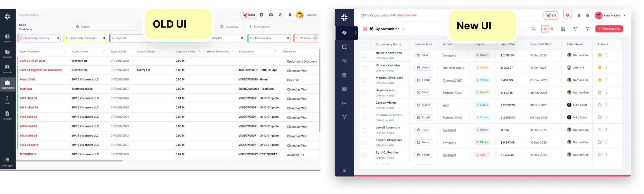This screenshot has width=644, height=194.
Task: Expand the new UI sidebar with the chevron
Action: coord(355,33)
